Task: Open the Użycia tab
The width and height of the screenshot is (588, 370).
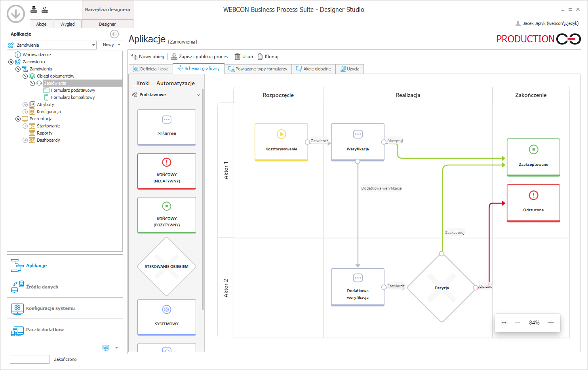Action: point(350,69)
